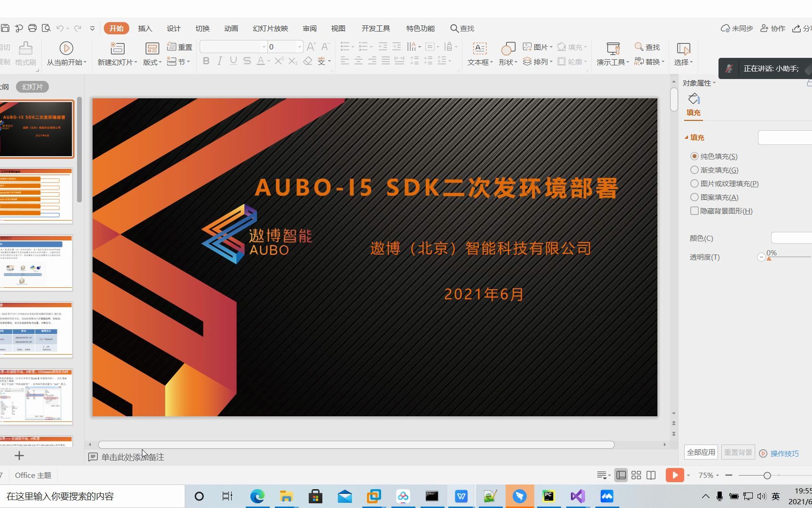The image size is (812, 508).
Task: Click the Reset (重置) button
Action: pos(180,47)
